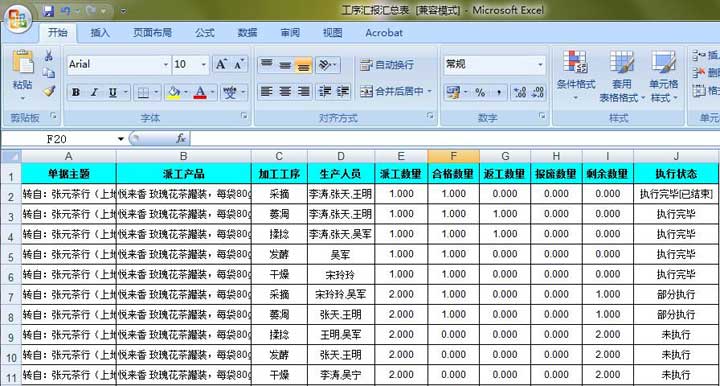
Task: Open 套用表格格式 table styles
Action: click(x=622, y=76)
